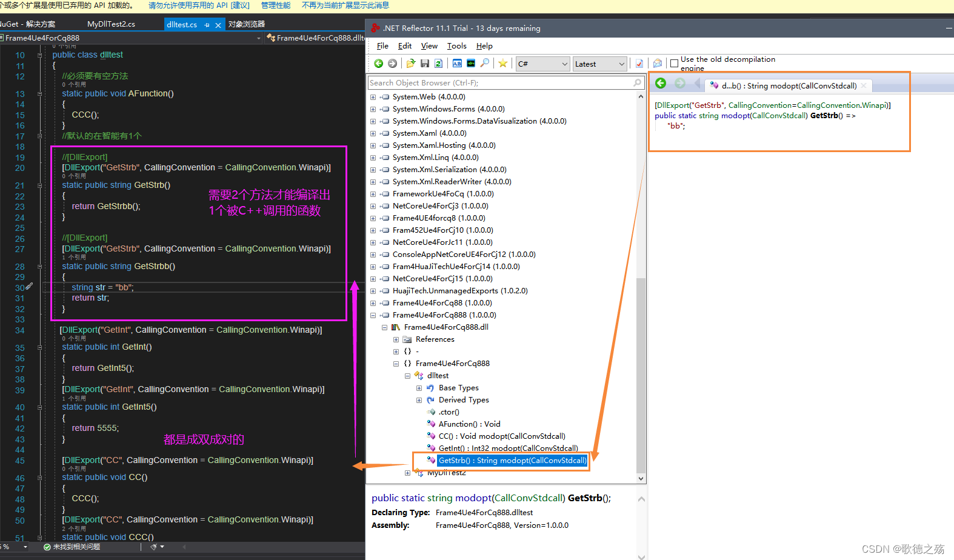Click the envelope feedback icon

pyautogui.click(x=658, y=64)
